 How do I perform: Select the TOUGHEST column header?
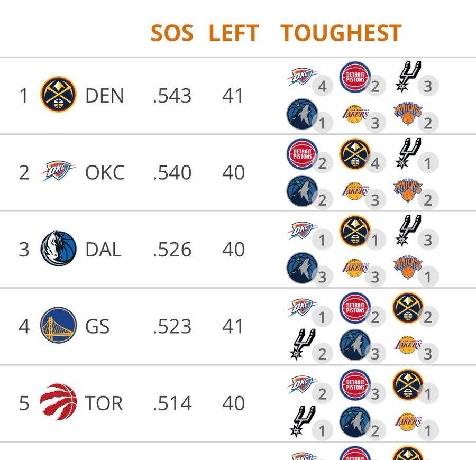pos(341,33)
